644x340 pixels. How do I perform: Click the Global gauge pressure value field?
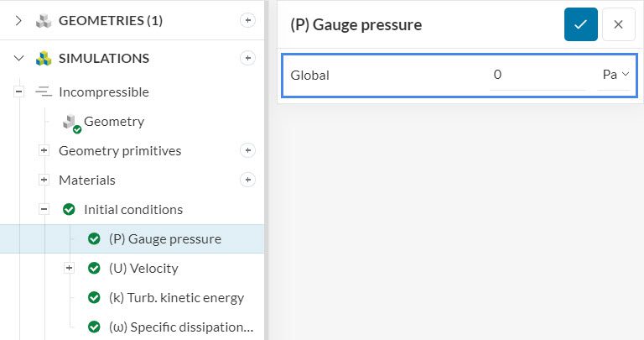tap(537, 75)
